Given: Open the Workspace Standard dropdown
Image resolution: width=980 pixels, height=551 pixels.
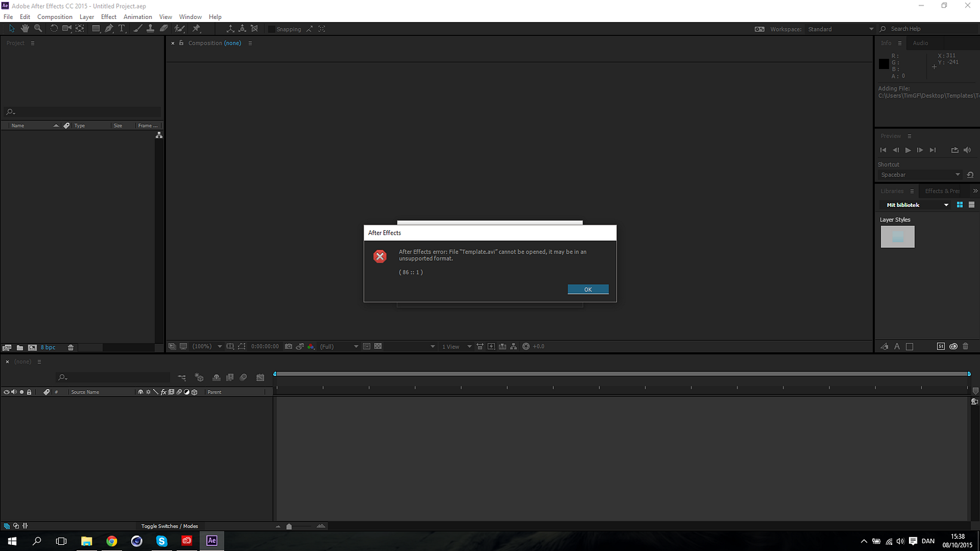Looking at the screenshot, I should point(841,29).
